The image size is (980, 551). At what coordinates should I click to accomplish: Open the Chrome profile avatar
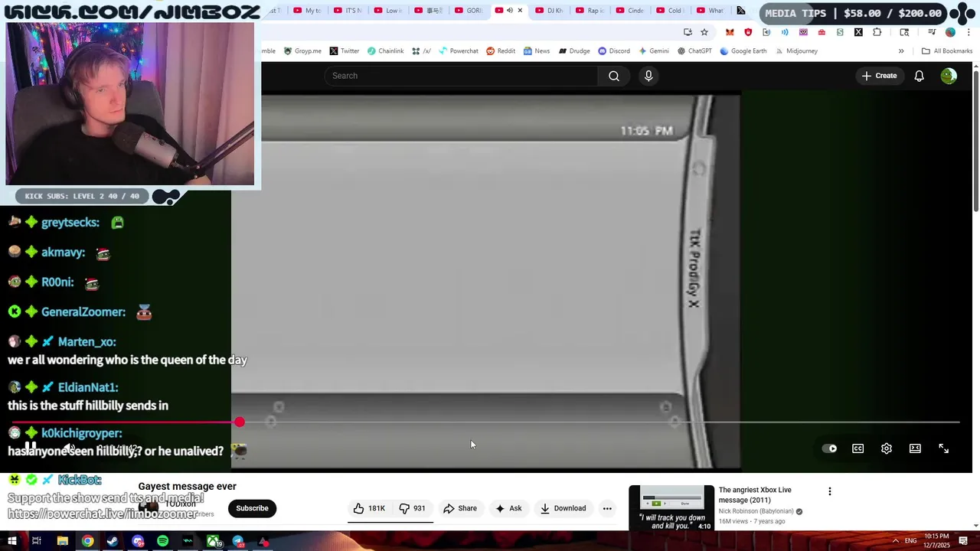pos(950,32)
